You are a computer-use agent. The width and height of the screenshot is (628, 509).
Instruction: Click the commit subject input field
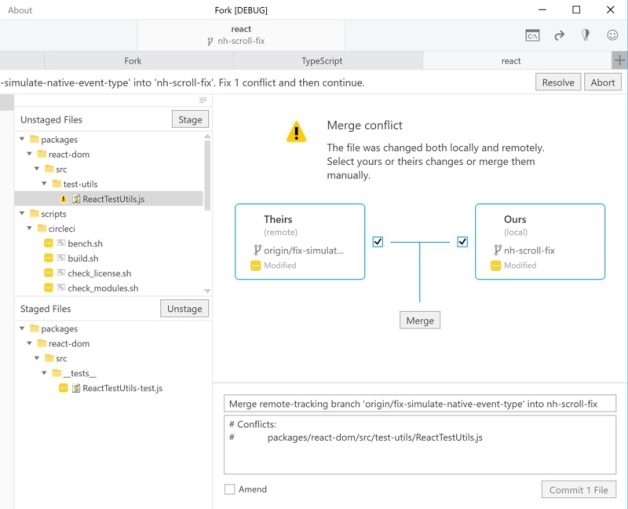[420, 403]
